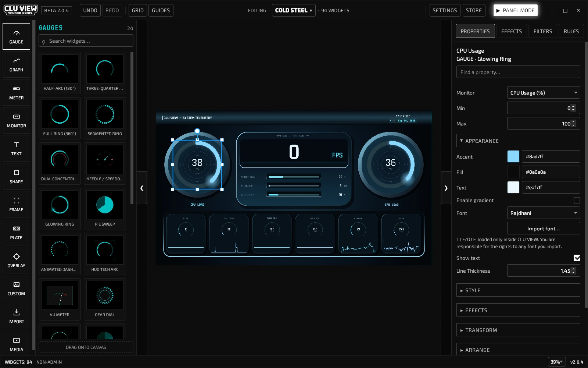Open the Font Rajdhani dropdown

[544, 213]
